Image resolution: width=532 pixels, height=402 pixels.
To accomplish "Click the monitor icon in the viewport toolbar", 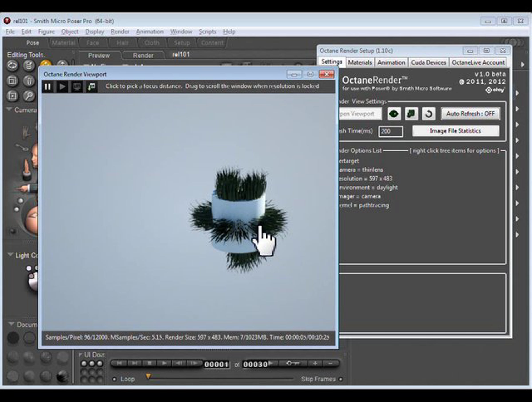I will 77,87.
